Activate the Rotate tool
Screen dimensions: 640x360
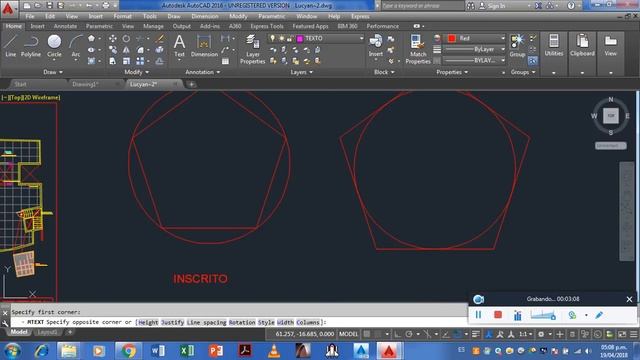point(126,38)
